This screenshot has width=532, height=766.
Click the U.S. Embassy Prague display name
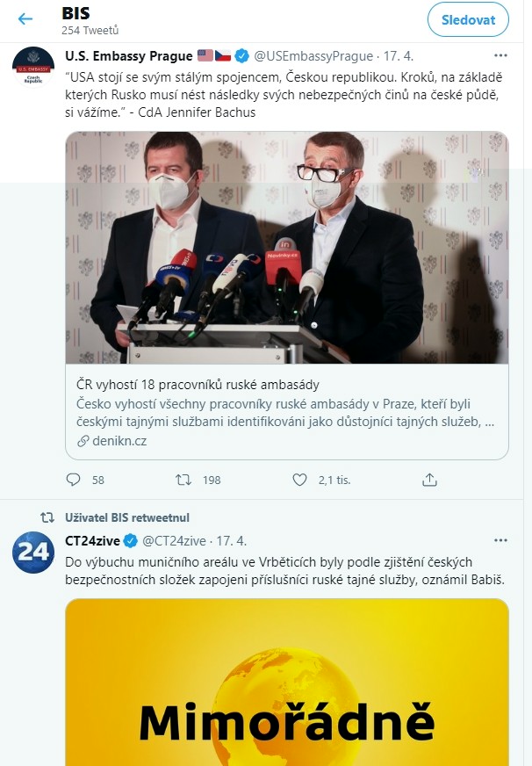[128, 56]
